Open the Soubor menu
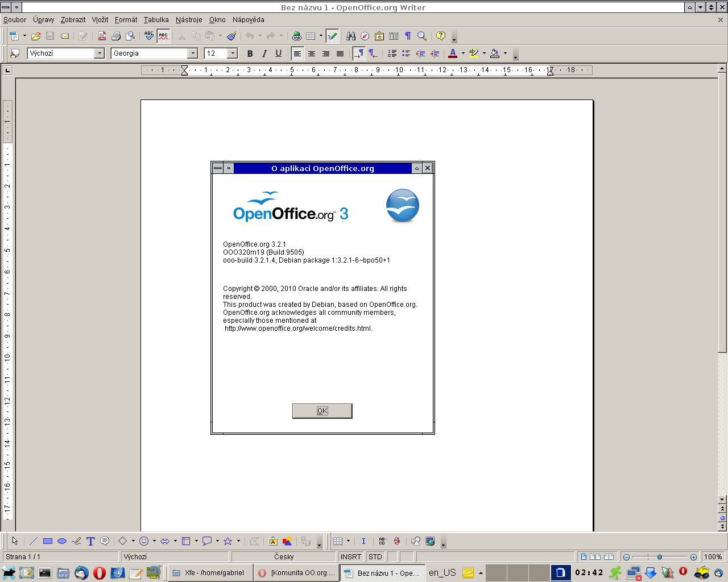The width and height of the screenshot is (728, 582). tap(15, 20)
